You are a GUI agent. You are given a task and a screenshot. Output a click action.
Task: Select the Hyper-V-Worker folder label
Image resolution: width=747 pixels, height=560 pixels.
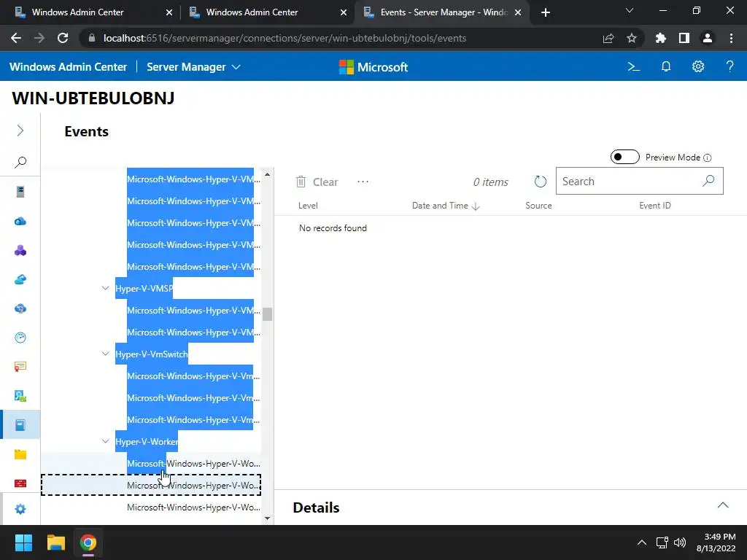point(147,442)
